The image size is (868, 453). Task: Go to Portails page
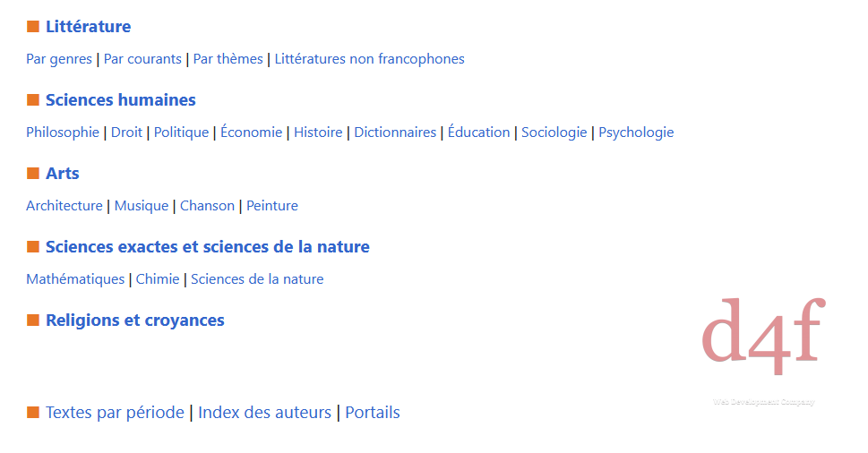[373, 413]
